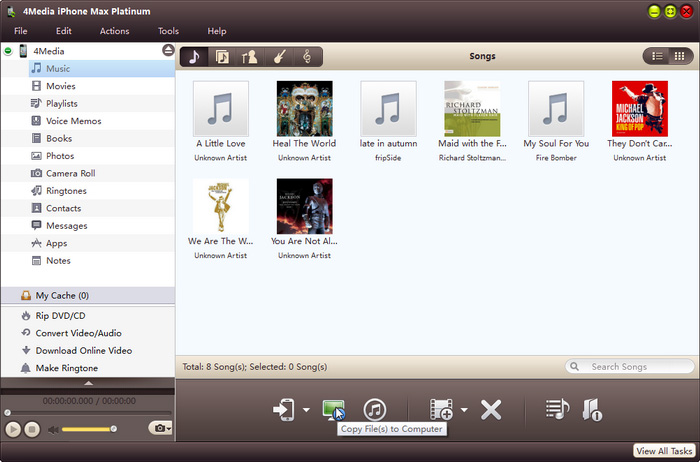
Task: Expand Copy to Device dropdown arrow
Action: pyautogui.click(x=306, y=409)
